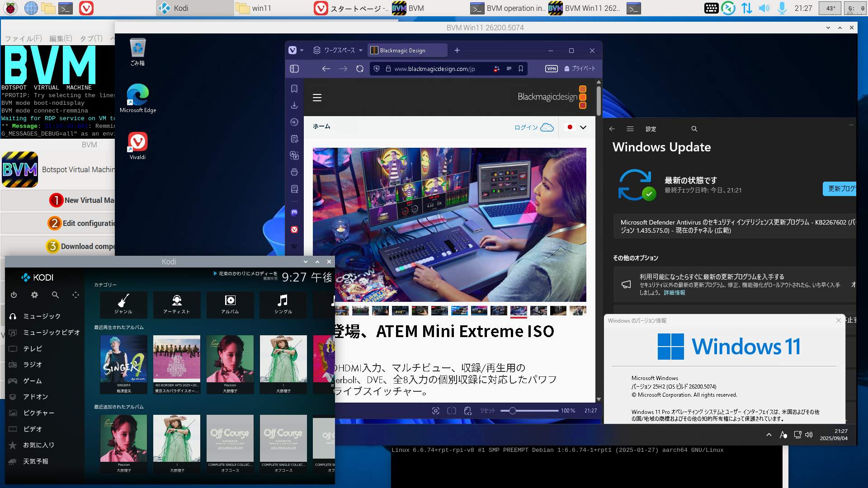Image resolution: width=868 pixels, height=488 pixels.
Task: Open Raspberry Pi application menu
Action: pyautogui.click(x=10, y=8)
